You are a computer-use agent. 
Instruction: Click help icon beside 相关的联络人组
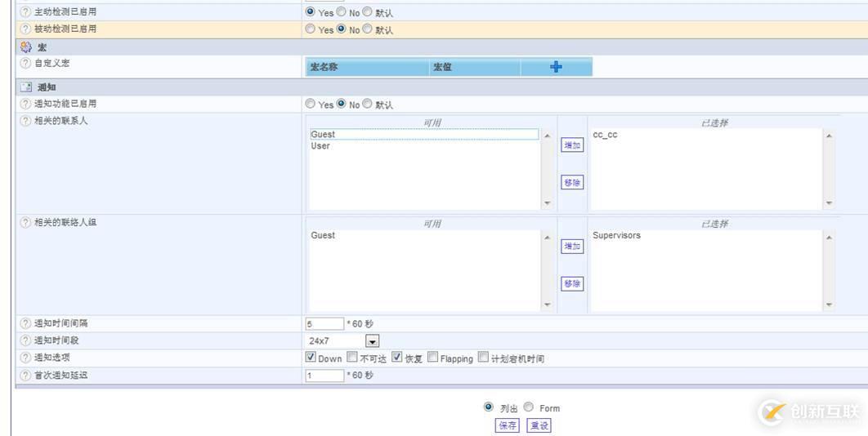tap(25, 222)
